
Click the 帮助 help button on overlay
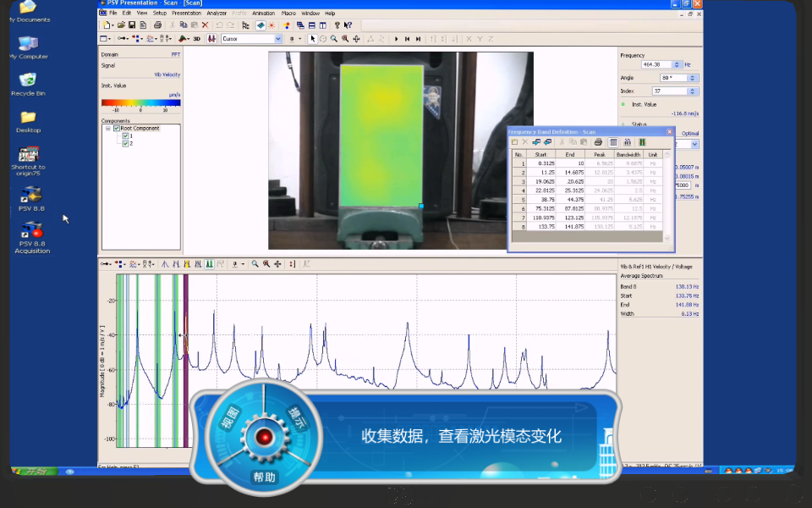pos(264,477)
